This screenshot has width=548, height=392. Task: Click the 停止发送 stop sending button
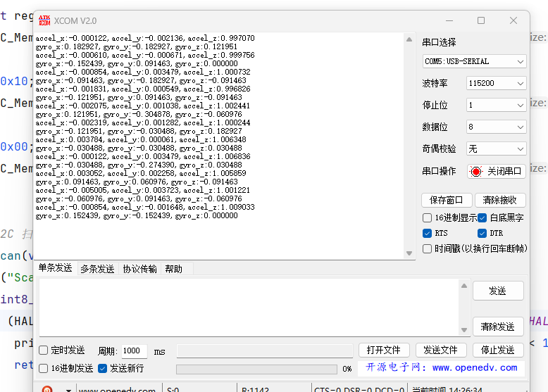498,350
